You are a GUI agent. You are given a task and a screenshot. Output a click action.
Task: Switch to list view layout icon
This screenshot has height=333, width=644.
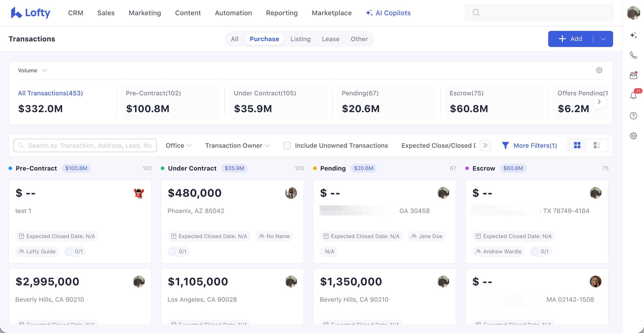tap(597, 145)
